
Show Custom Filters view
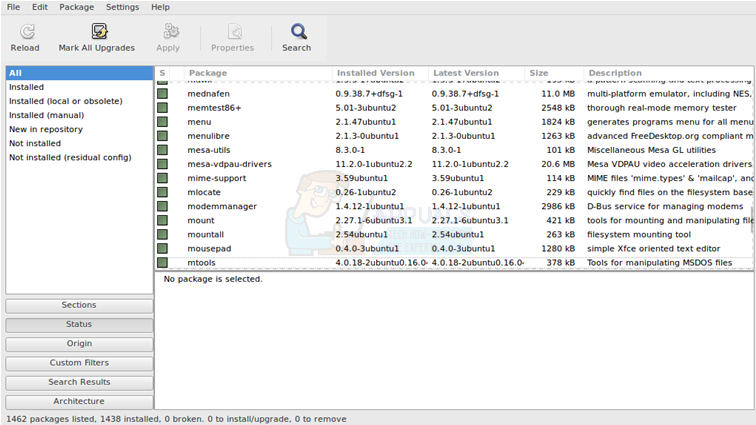pos(79,363)
